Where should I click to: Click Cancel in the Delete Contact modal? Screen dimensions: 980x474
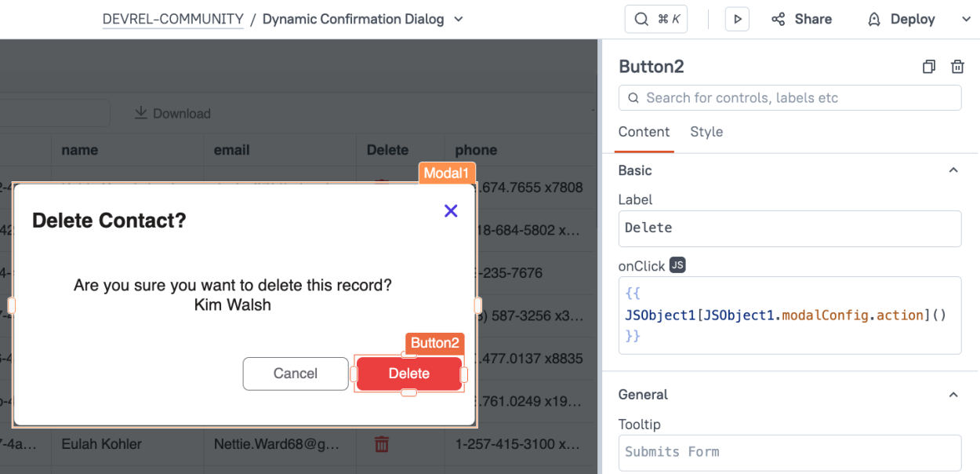(x=296, y=374)
